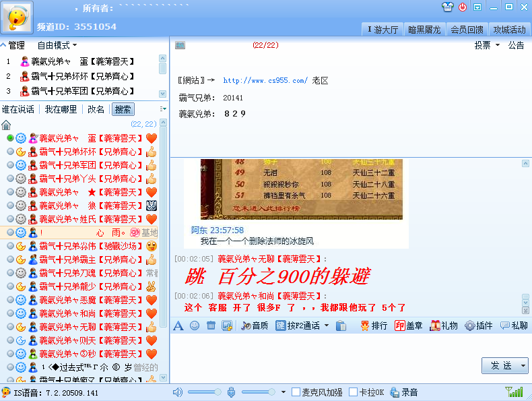
Task: Click the heart icon on 義氣兇弟ㄘ姓氏 row
Action: [x=152, y=219]
